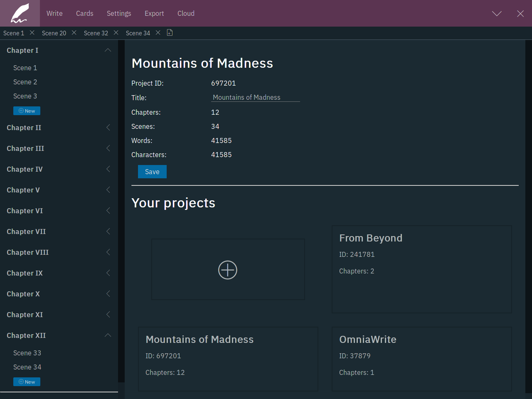
Task: Click the plus icon to add a project
Action: [228, 270]
